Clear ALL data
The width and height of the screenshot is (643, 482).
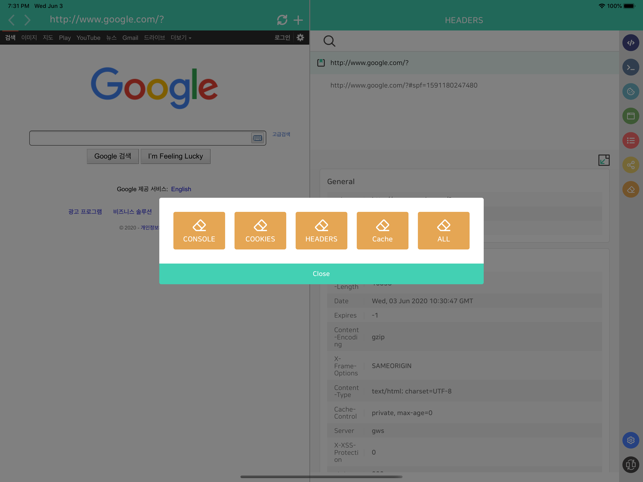[443, 231]
